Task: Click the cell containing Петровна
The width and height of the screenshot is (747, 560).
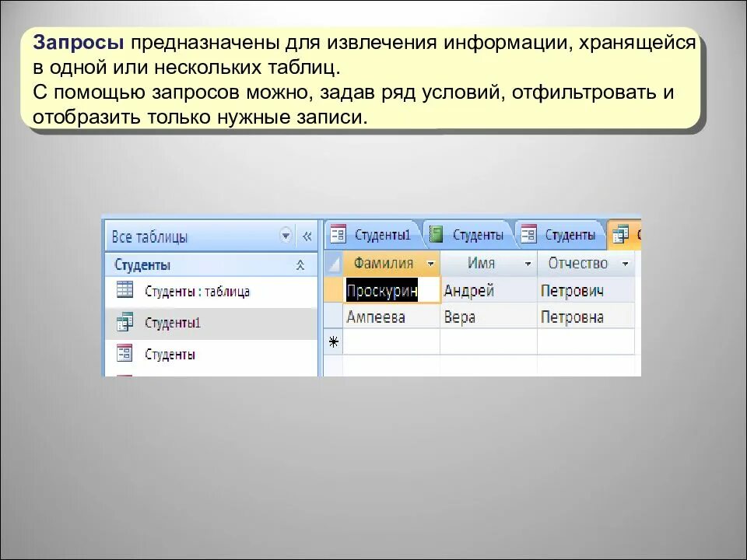Action: 586,317
